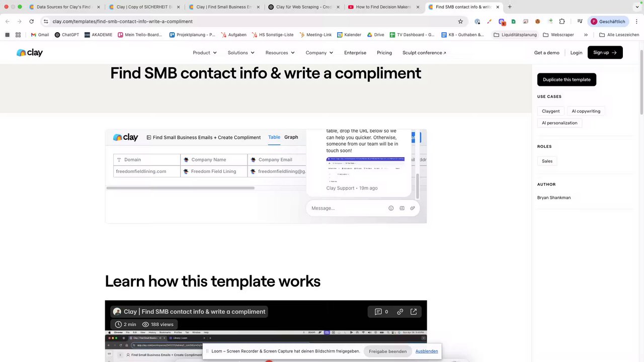Screen dimensions: 644x362
Task: Open the Chrome extensions puzzle icon
Action: [562, 22]
